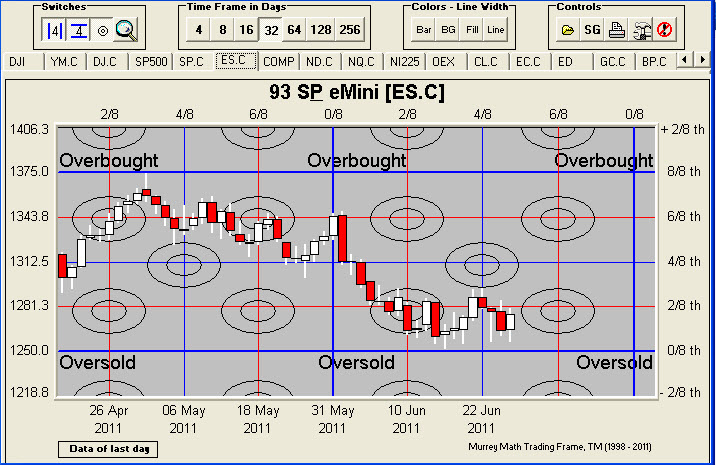Click the 1312.5 price label
The image size is (716, 465).
29,262
